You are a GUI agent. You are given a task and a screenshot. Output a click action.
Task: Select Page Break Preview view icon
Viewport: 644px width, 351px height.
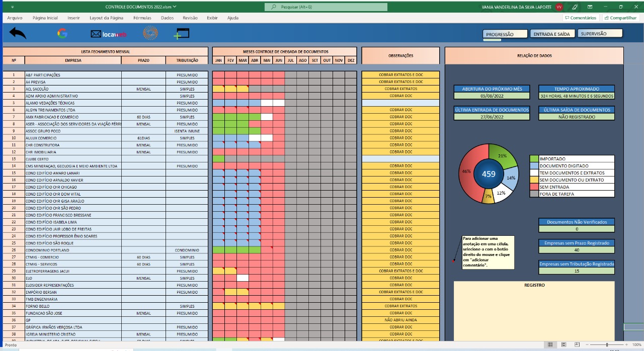[577, 344]
